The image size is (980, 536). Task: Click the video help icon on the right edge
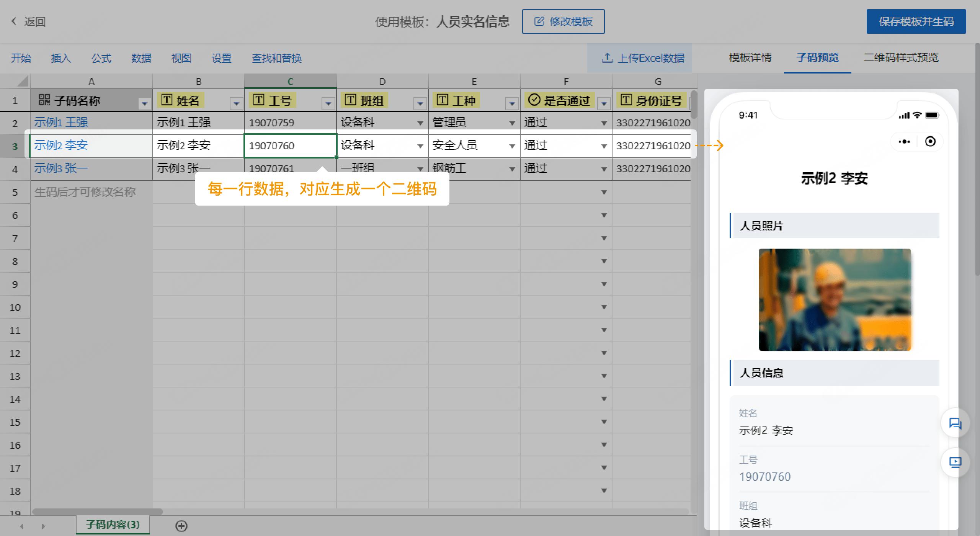click(955, 462)
